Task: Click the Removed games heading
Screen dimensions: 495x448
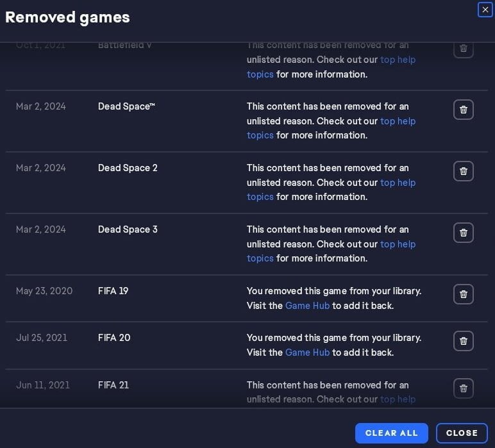Action: (67, 17)
